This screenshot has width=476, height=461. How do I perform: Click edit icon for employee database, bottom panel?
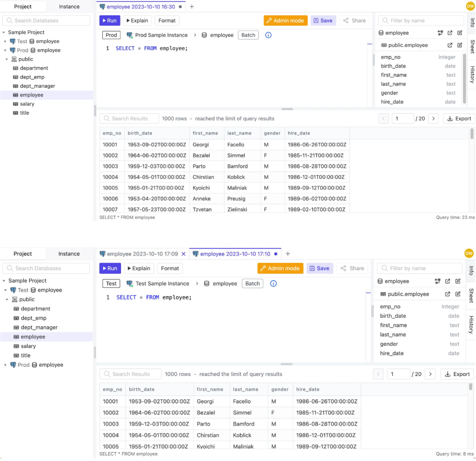coord(458,281)
